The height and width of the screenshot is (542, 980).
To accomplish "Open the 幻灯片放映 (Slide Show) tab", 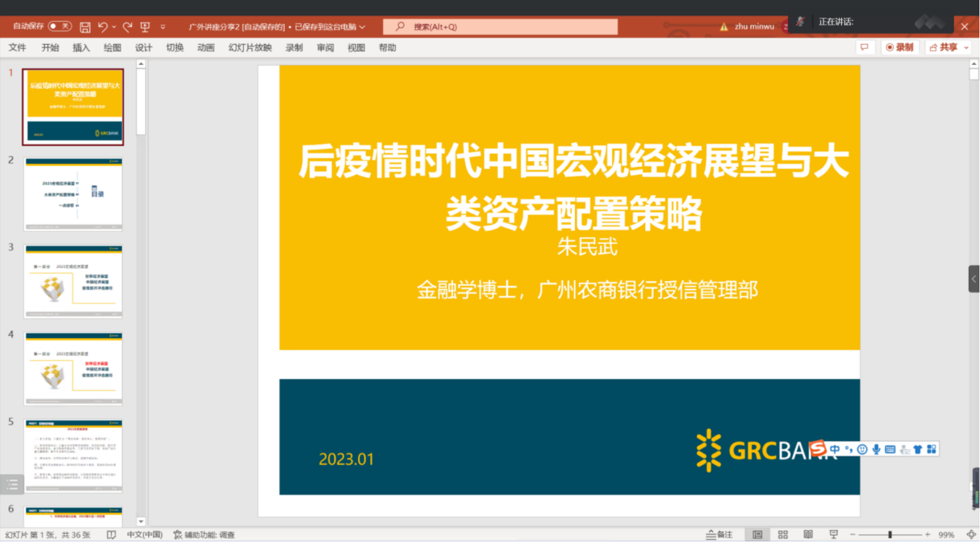I will (250, 48).
